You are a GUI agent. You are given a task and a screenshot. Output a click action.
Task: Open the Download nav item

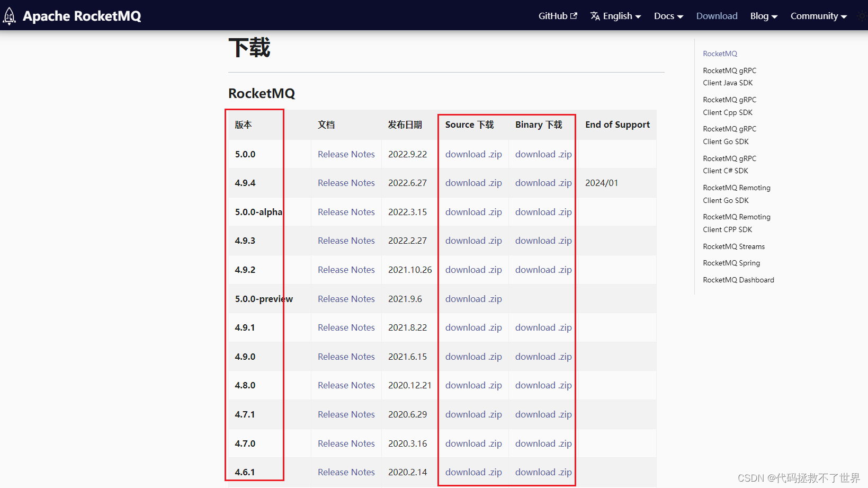717,16
